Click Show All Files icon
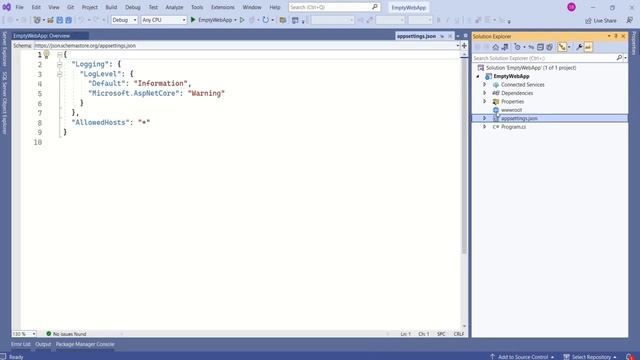 [x=549, y=47]
